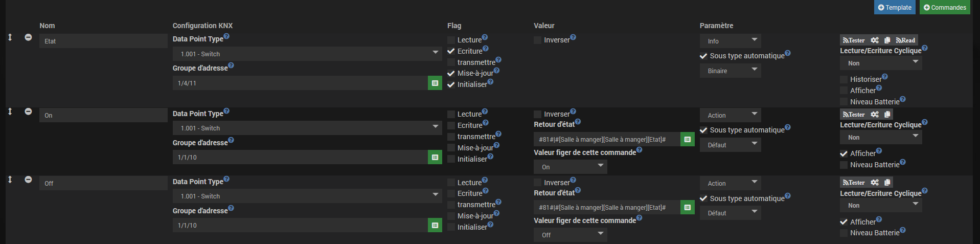This screenshot has height=244, width=980.
Task: Copy the On command with duplicate icon
Action: [887, 115]
